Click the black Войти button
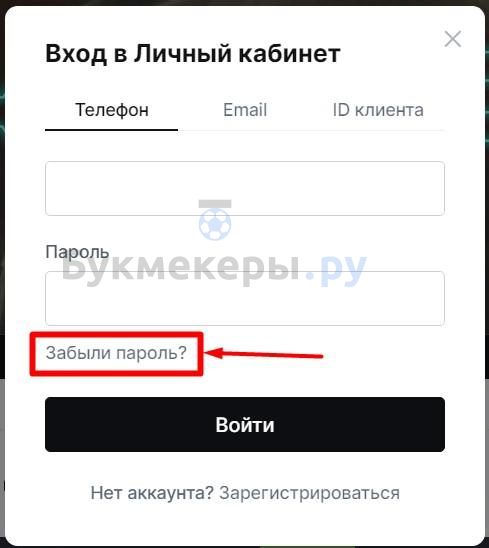The image size is (489, 548). [245, 424]
